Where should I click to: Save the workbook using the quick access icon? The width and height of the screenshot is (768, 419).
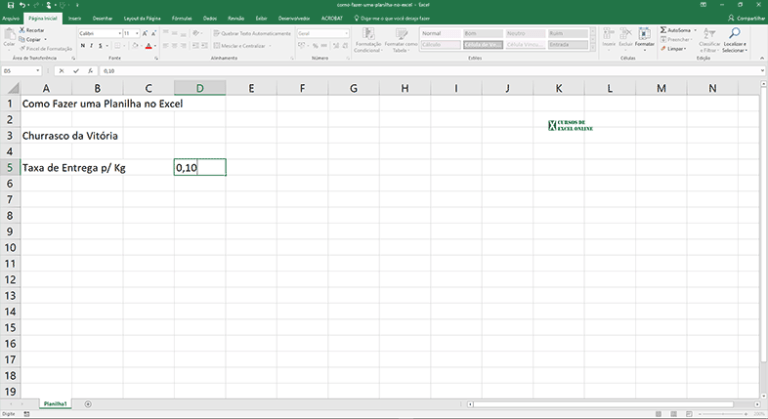click(x=11, y=5)
